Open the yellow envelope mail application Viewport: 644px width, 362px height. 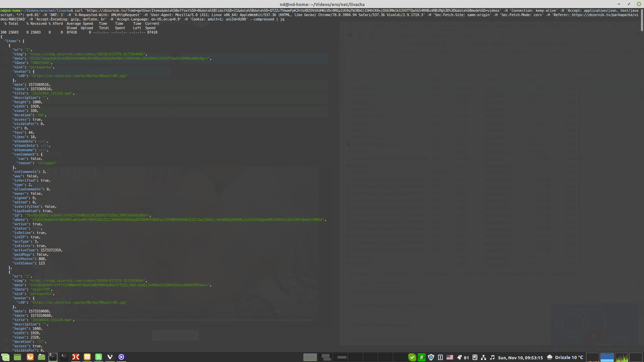tap(87, 357)
